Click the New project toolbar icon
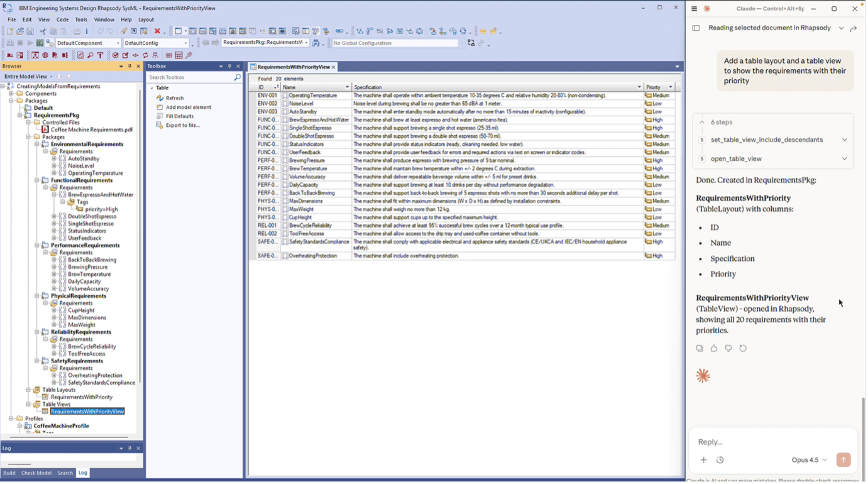This screenshot has width=868, height=484. 10,31
